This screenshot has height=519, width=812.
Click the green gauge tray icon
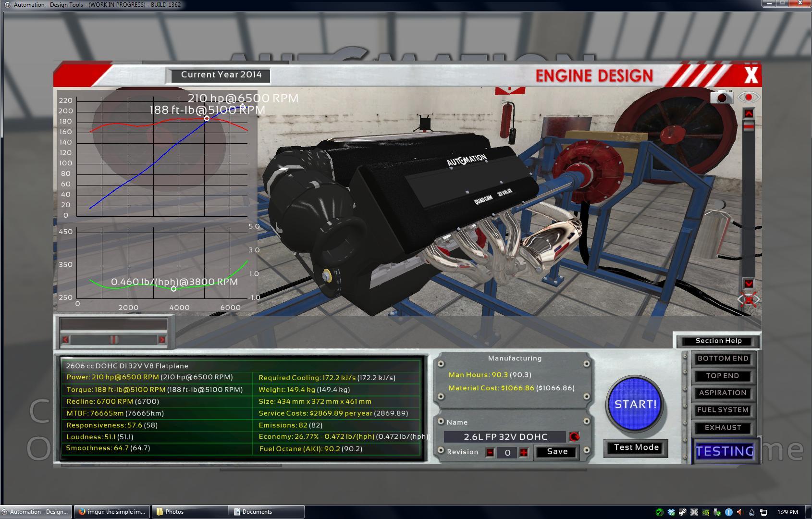click(x=660, y=512)
